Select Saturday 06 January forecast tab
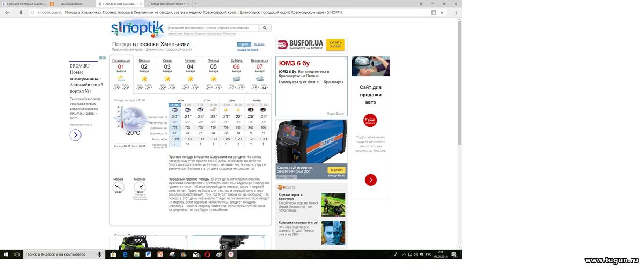Screen dimensions: 644x270 (237, 74)
